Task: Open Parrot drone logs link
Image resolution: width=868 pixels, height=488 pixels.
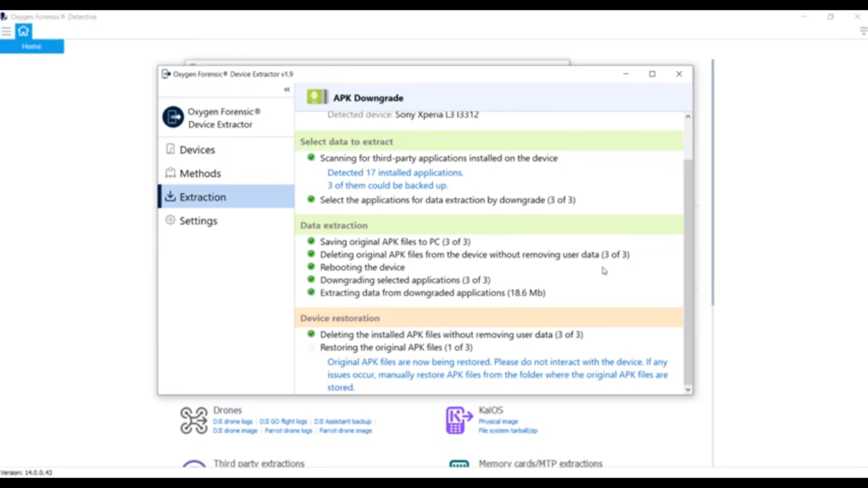Action: tap(288, 430)
